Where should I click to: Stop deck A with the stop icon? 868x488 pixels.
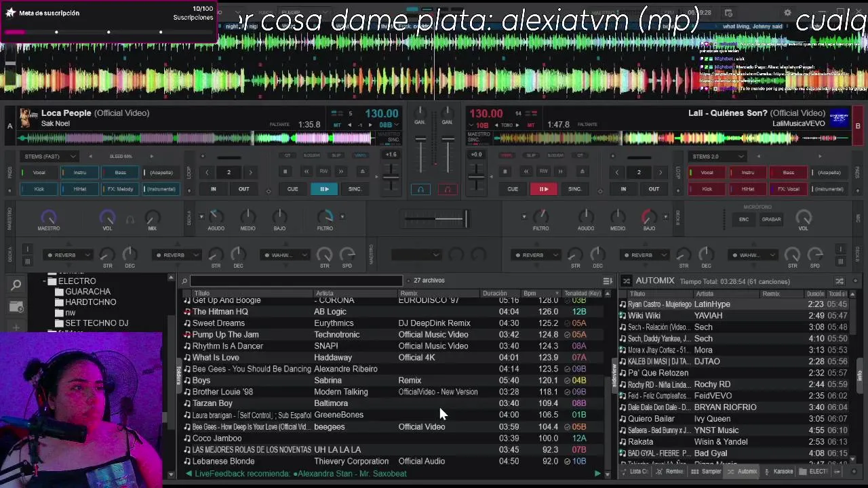[x=285, y=171]
